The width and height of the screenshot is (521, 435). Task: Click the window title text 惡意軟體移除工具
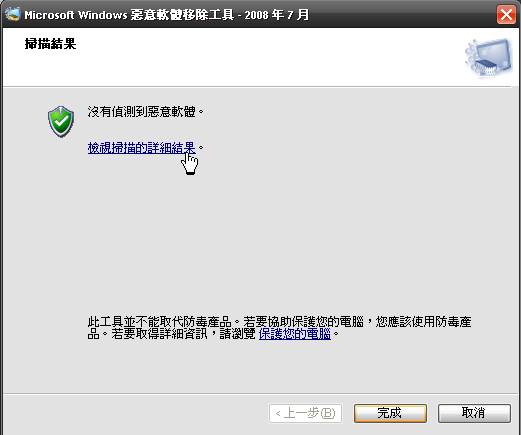click(182, 15)
